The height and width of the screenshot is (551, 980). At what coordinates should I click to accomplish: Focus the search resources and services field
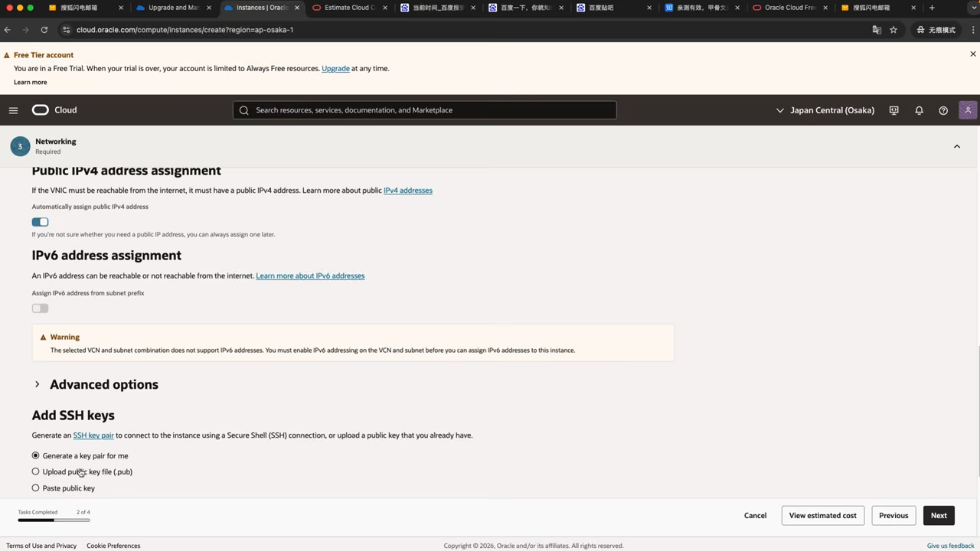425,110
